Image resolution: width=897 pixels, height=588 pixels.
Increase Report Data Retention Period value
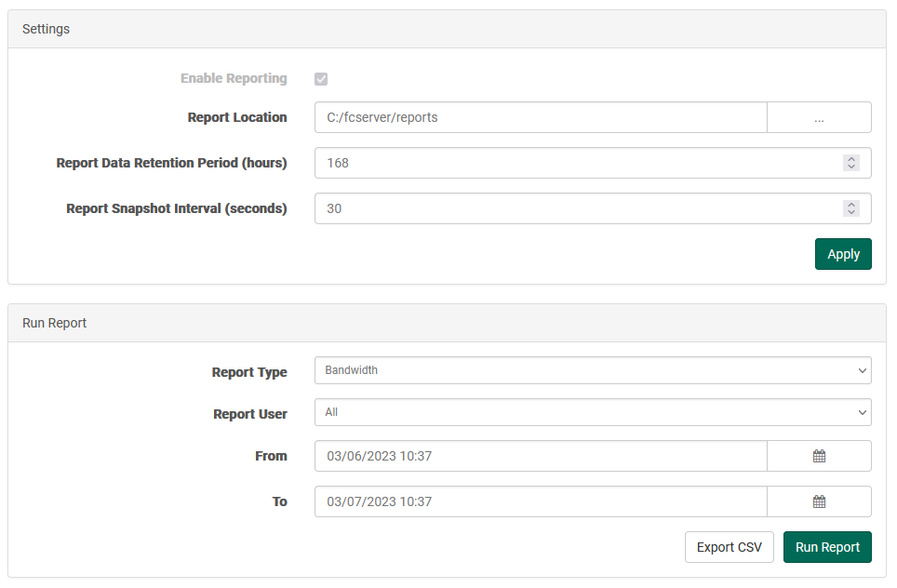(x=851, y=159)
